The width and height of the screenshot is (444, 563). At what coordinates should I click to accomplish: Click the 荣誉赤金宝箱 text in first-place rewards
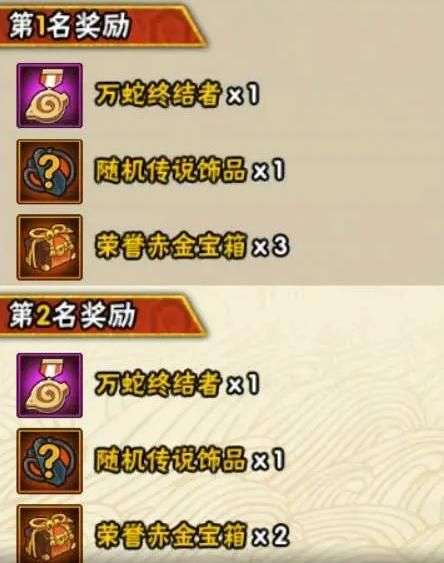pyautogui.click(x=171, y=246)
